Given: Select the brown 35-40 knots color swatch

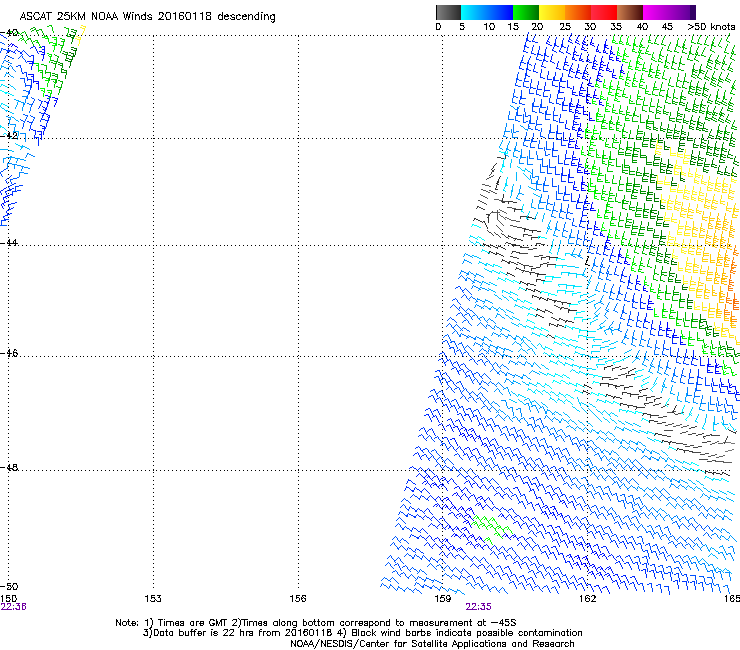Looking at the screenshot, I should click(x=630, y=12).
